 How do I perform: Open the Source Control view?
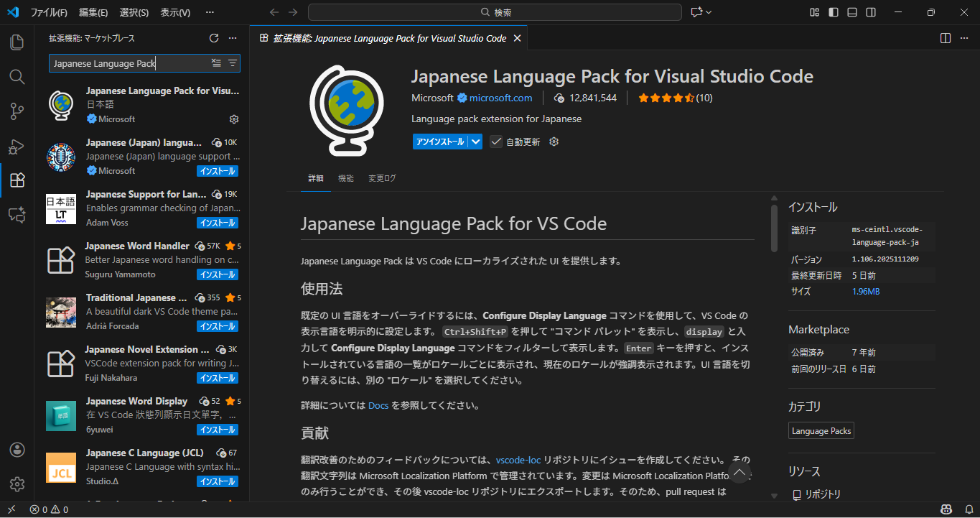17,111
